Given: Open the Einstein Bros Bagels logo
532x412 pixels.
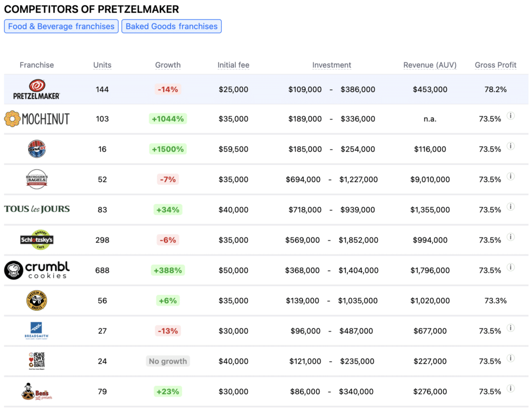Looking at the screenshot, I should [37, 300].
